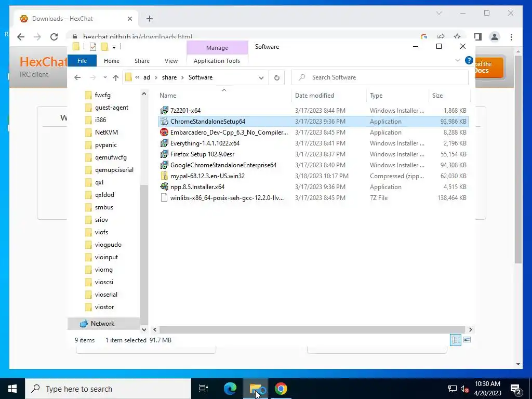Click File Explorer taskbar icon
The width and height of the screenshot is (532, 399).
tap(256, 389)
